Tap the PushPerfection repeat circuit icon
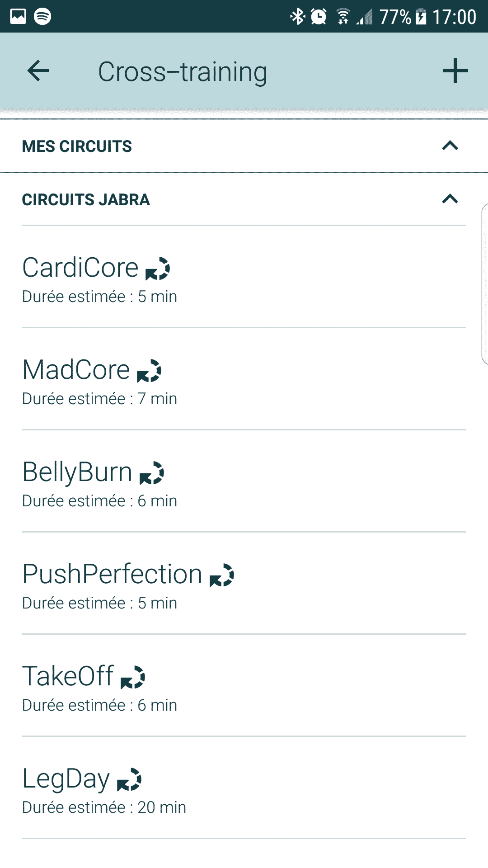 221,576
